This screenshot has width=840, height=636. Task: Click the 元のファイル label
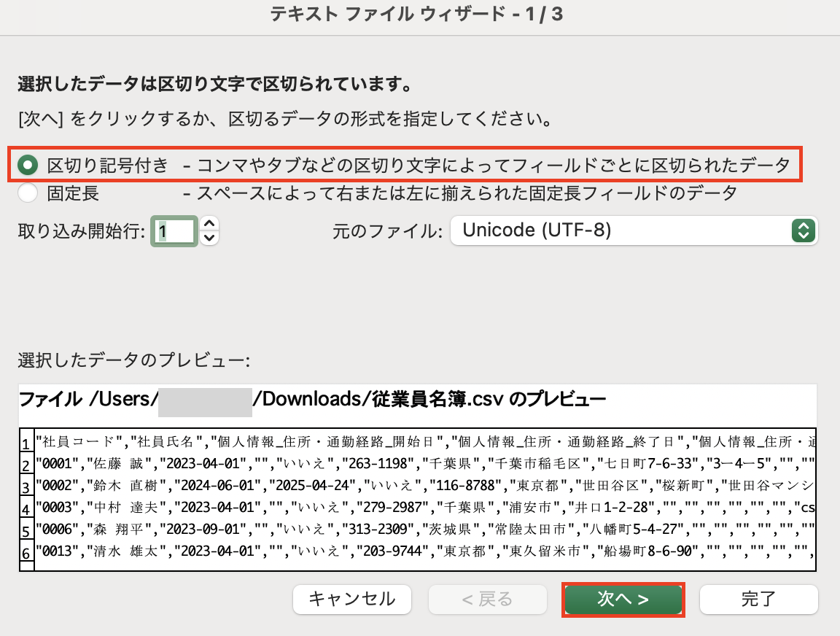(x=387, y=232)
